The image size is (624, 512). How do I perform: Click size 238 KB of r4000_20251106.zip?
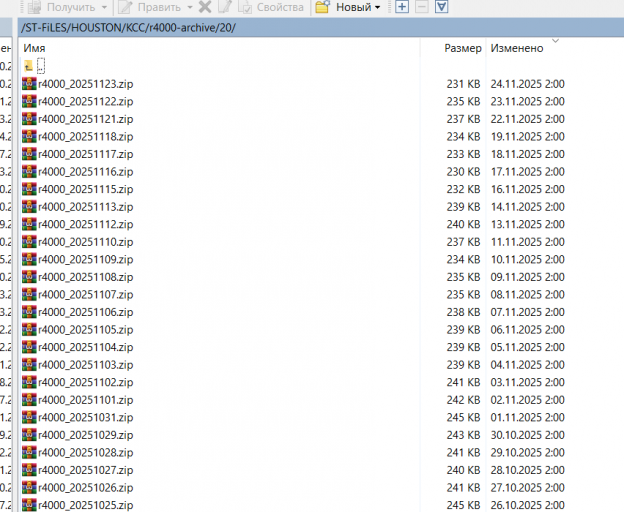pyautogui.click(x=463, y=312)
